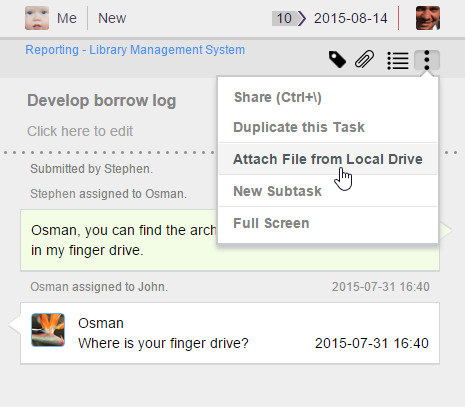Click Osman's flower avatar in comment

[x=48, y=330]
